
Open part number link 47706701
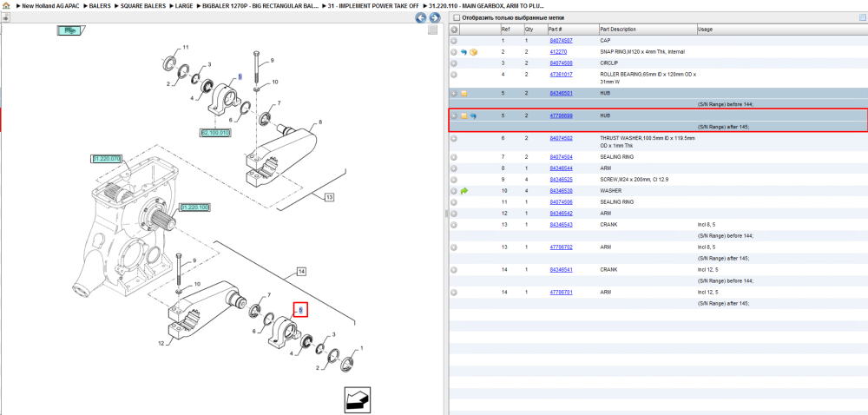561,293
